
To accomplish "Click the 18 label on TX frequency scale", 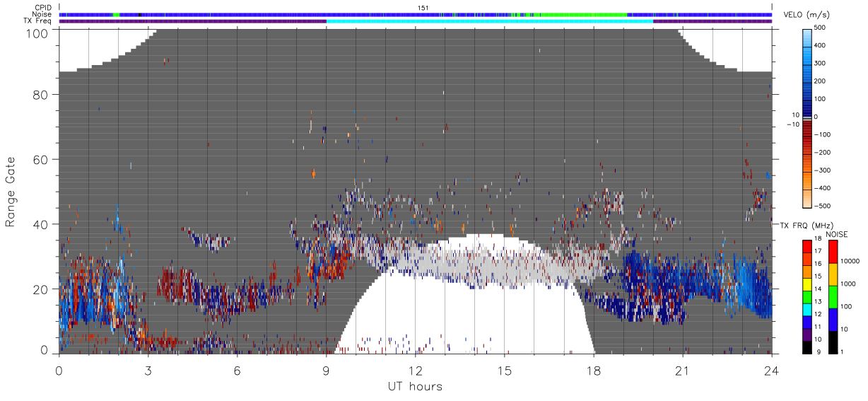I will click(819, 240).
